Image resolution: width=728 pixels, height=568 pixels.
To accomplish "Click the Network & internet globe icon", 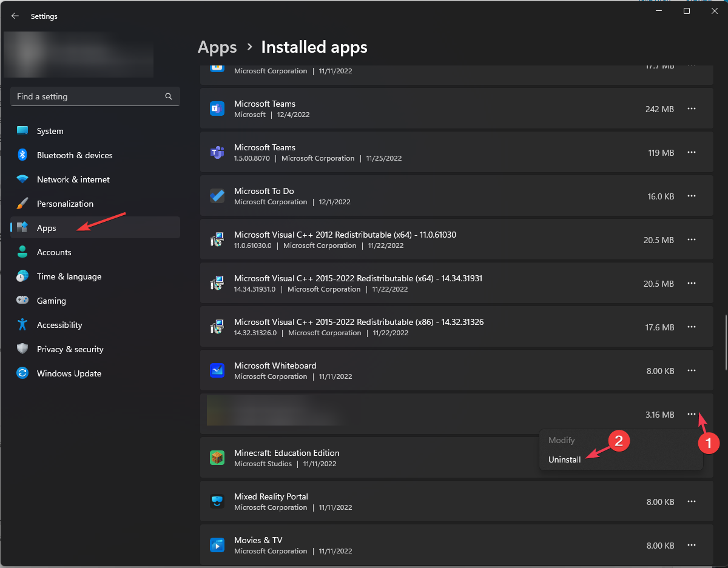I will tap(22, 179).
